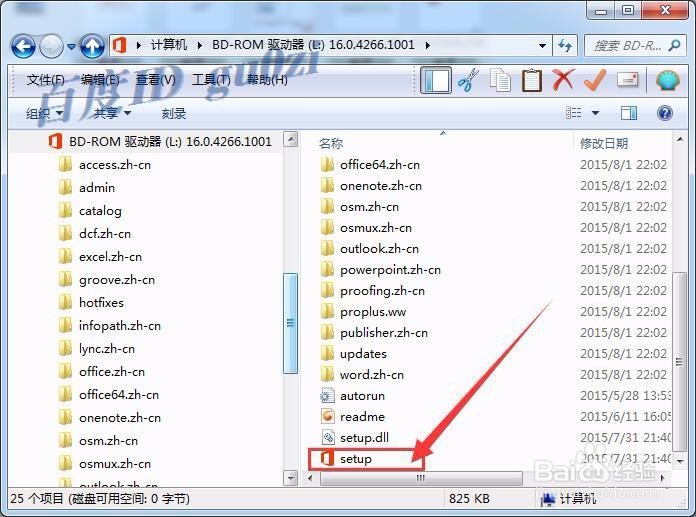Change view with the view mode icon

pos(574,113)
